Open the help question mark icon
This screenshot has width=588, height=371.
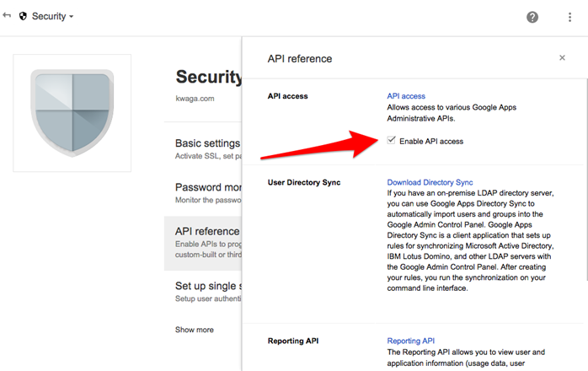click(x=532, y=17)
